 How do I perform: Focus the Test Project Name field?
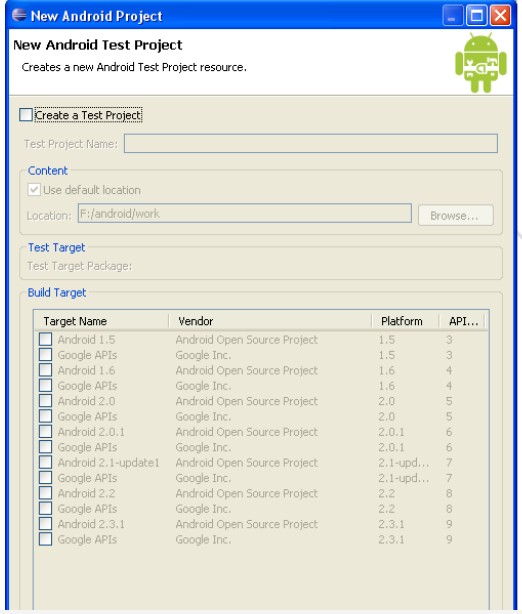(x=311, y=143)
